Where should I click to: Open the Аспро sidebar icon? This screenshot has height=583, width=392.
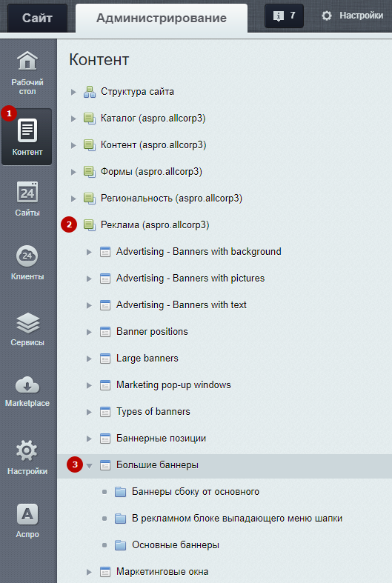(27, 514)
